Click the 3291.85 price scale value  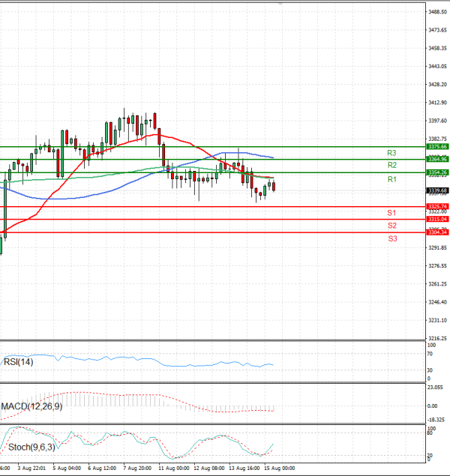point(437,247)
